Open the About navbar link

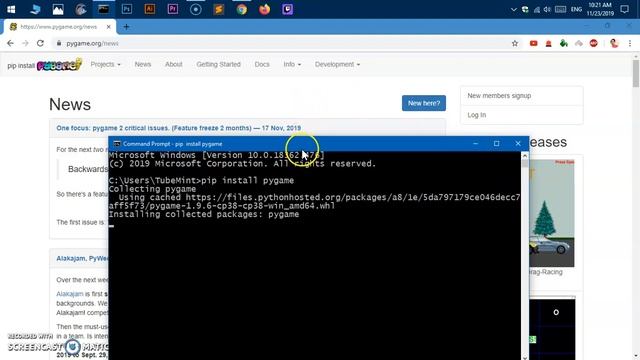[173, 64]
